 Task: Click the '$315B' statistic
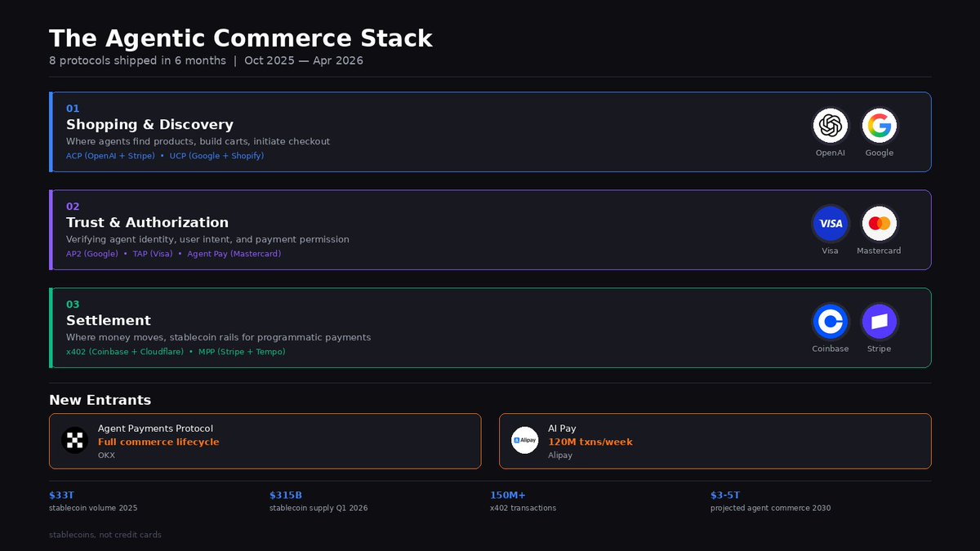286,495
